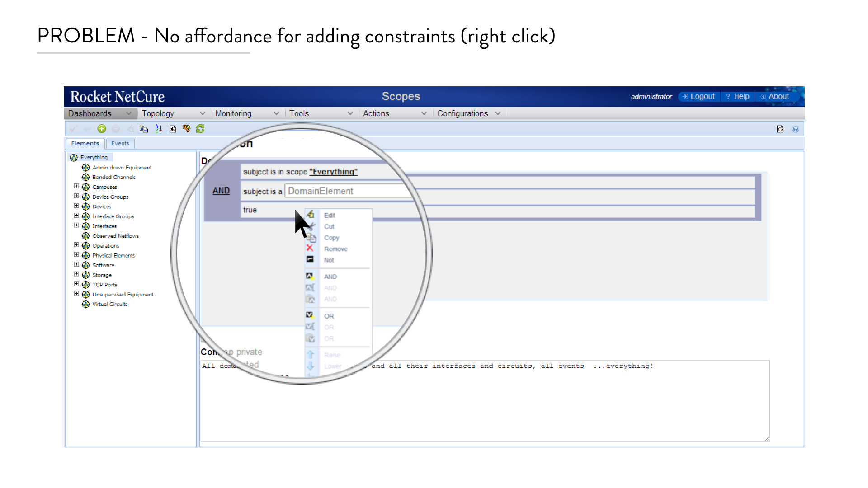Expand the Interface Groups tree node
Image resolution: width=868 pixels, height=488 pixels.
point(76,216)
